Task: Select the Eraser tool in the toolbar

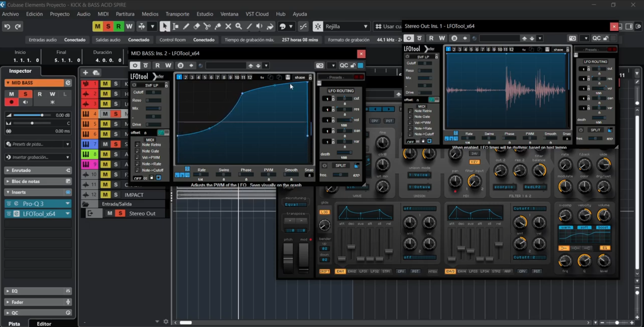Action: [x=196, y=27]
